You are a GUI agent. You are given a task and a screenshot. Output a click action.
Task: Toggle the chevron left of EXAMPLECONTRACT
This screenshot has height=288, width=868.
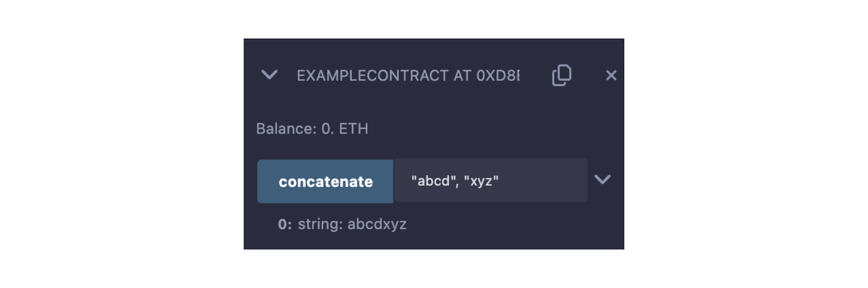(x=269, y=75)
